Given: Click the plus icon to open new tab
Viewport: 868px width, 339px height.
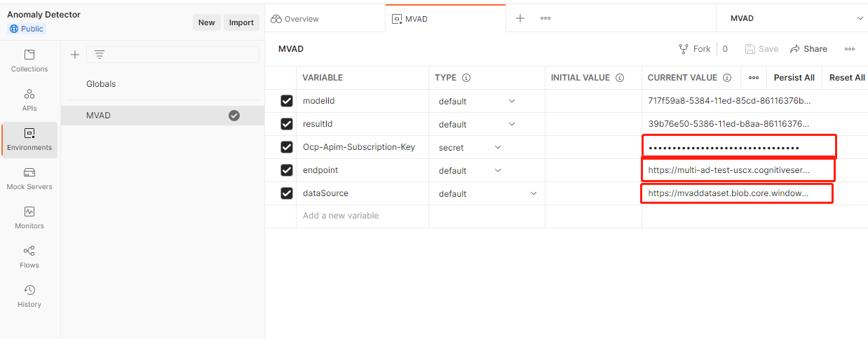Looking at the screenshot, I should coord(520,19).
